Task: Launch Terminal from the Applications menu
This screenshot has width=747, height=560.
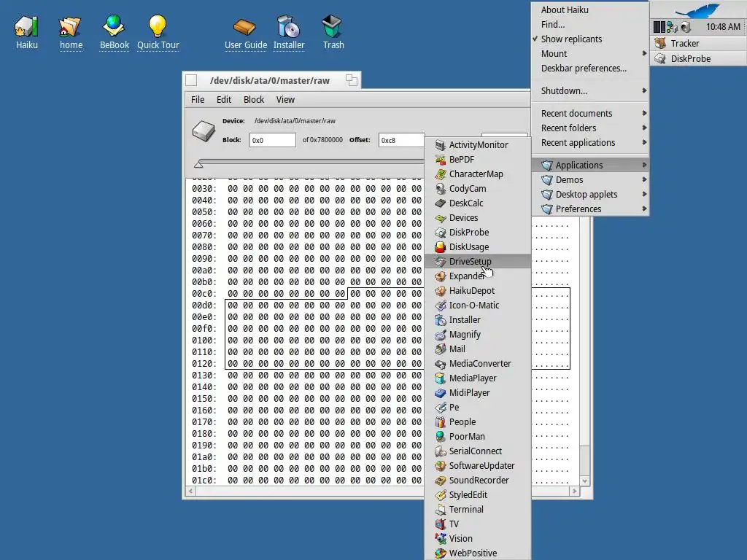Action: click(x=478, y=510)
